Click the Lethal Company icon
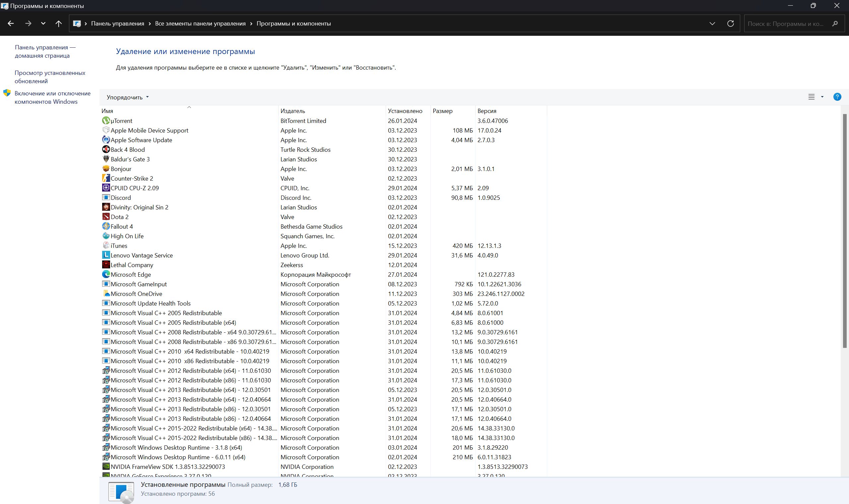The width and height of the screenshot is (849, 504). tap(106, 265)
